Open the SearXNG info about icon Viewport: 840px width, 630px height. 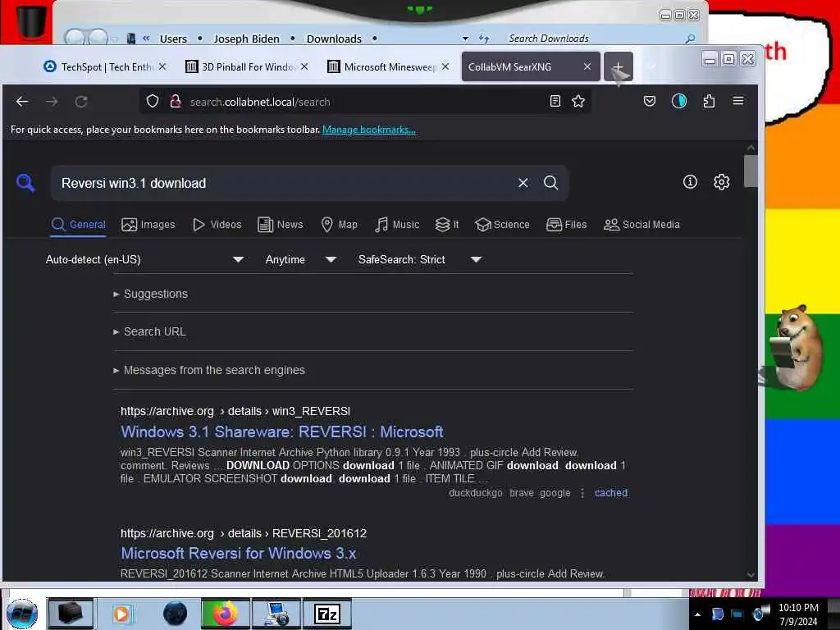click(x=690, y=182)
